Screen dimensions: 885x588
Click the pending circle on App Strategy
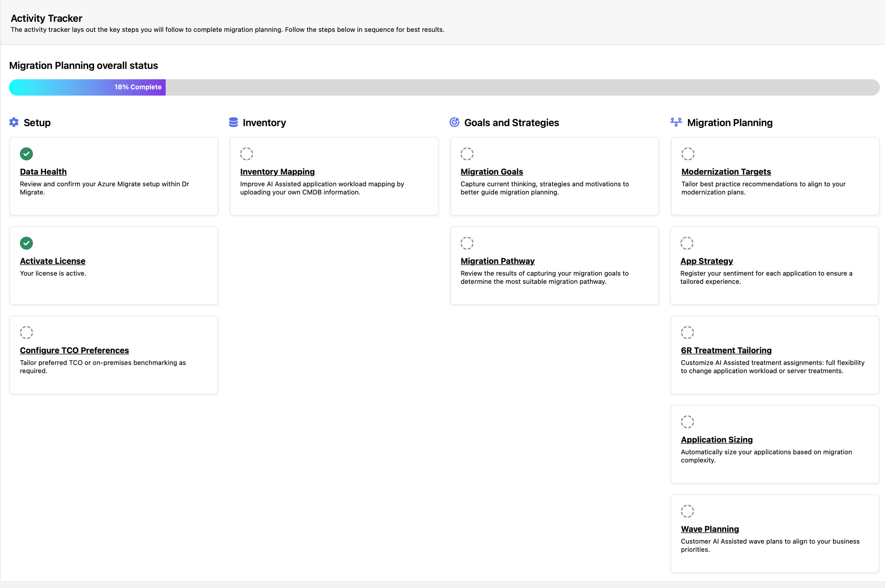(687, 243)
